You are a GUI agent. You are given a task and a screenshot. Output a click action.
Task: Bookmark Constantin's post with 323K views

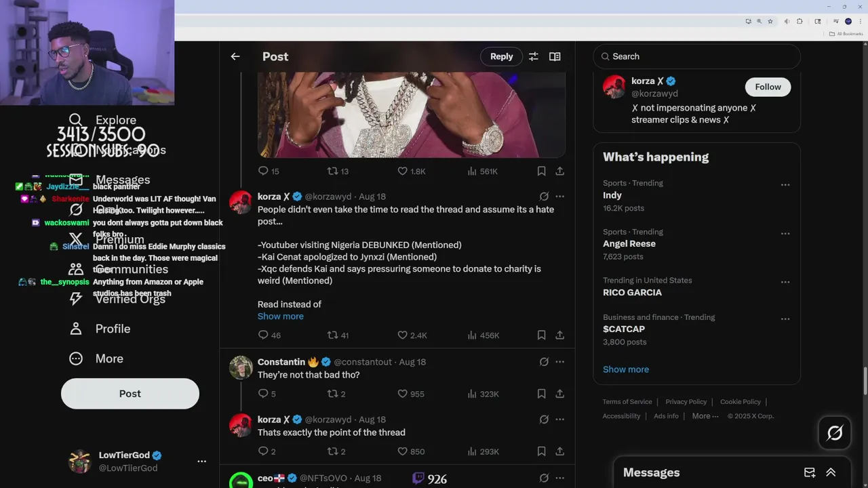(541, 394)
